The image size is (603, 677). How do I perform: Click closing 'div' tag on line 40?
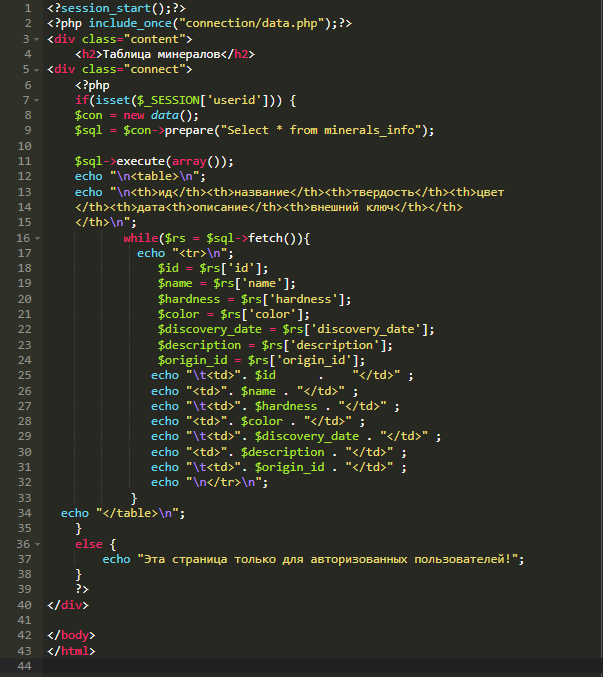(72, 605)
